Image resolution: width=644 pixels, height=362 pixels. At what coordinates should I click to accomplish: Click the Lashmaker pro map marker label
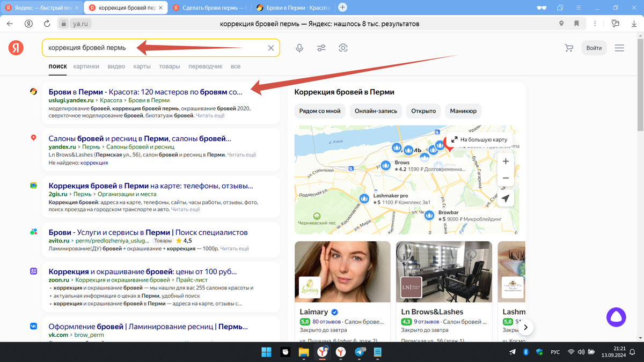pyautogui.click(x=391, y=196)
